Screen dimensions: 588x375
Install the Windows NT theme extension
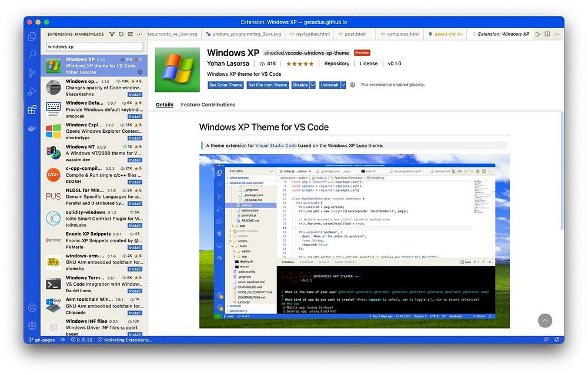click(x=135, y=160)
